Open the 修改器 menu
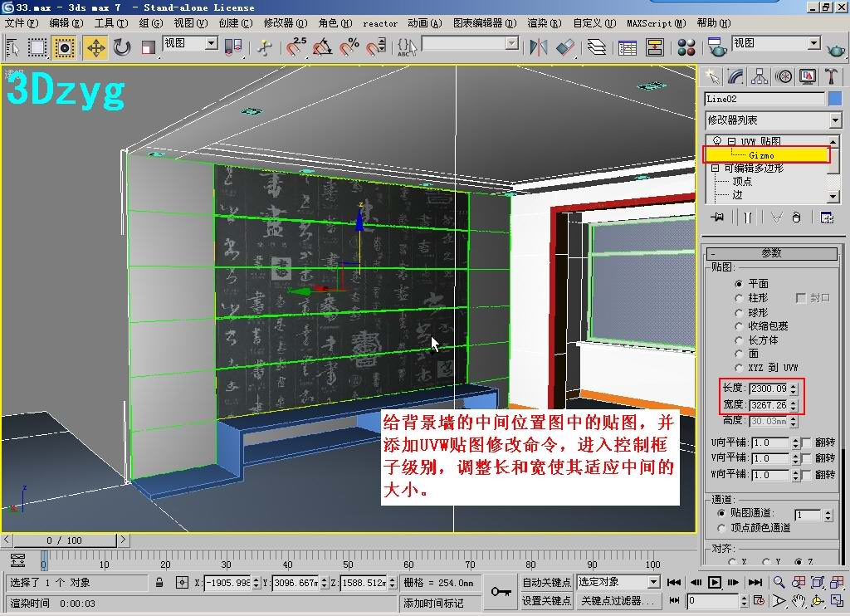 point(285,23)
